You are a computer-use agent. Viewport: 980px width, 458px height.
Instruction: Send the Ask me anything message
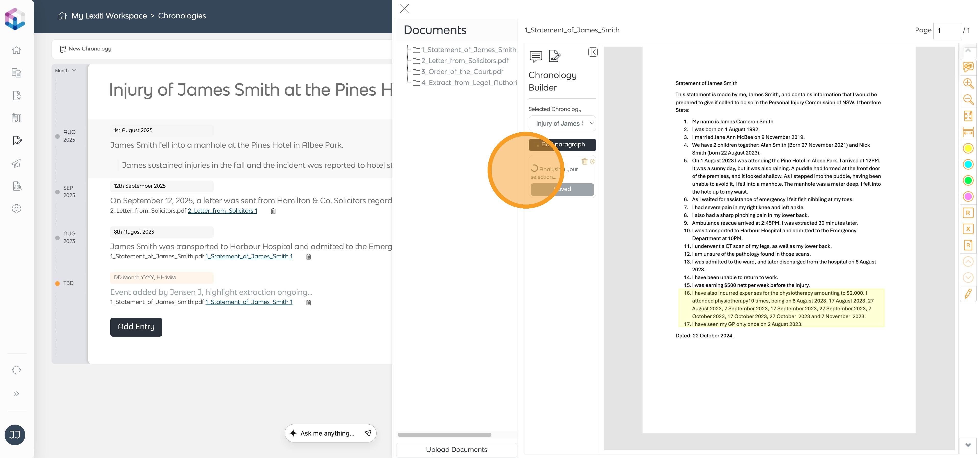(368, 433)
